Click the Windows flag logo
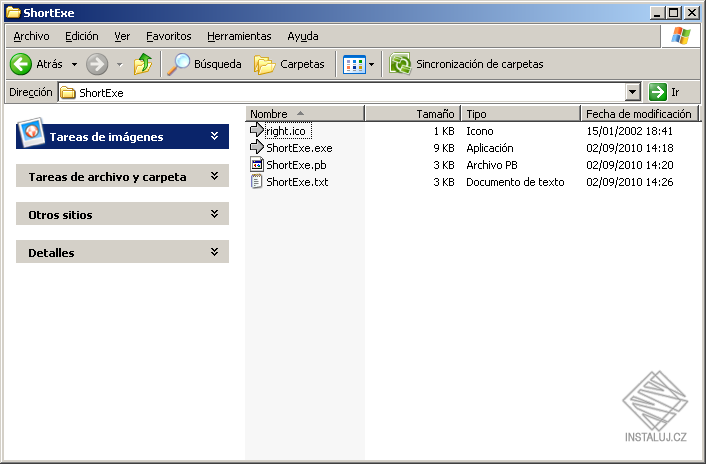 click(681, 36)
